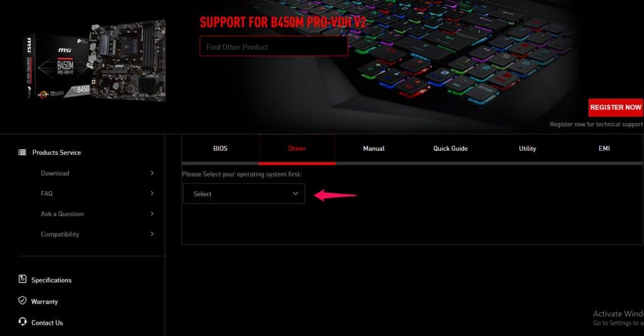Select the Driver tab
This screenshot has width=644, height=336.
point(297,149)
